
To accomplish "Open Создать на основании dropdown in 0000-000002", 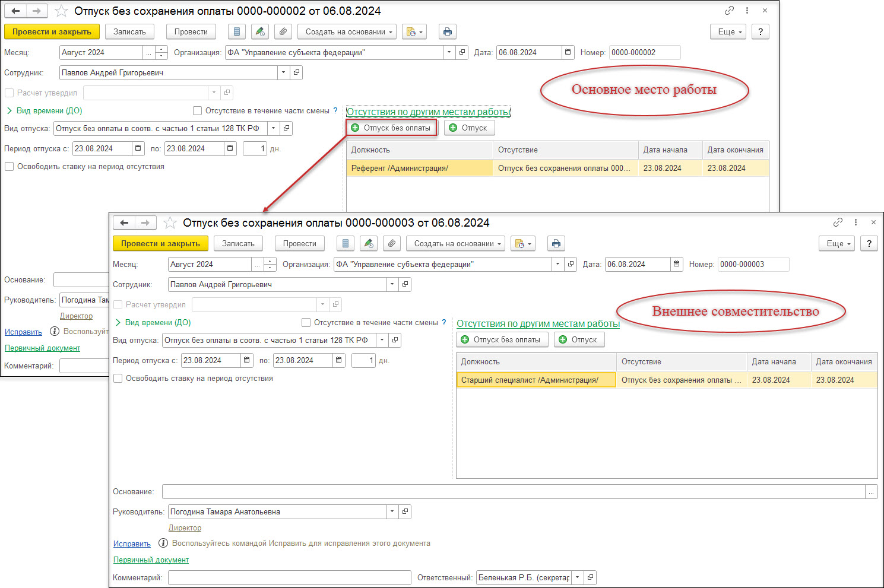I will click(347, 32).
